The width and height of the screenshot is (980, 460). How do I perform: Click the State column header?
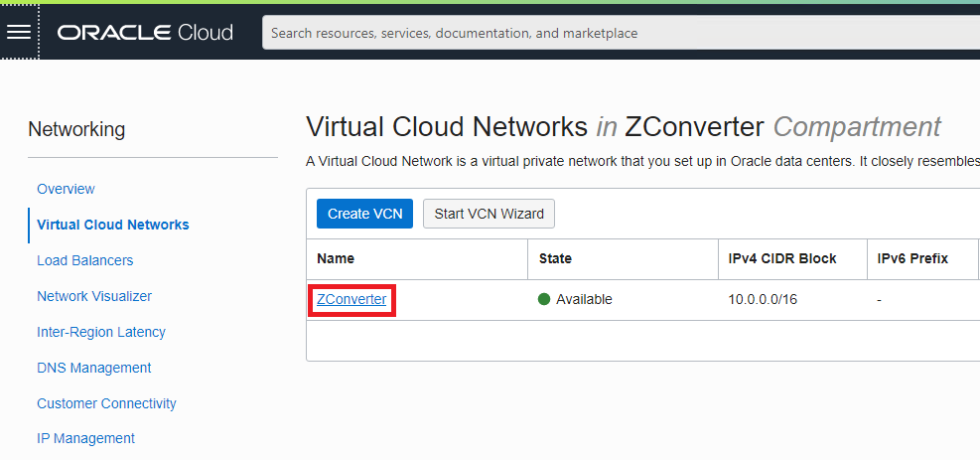555,258
